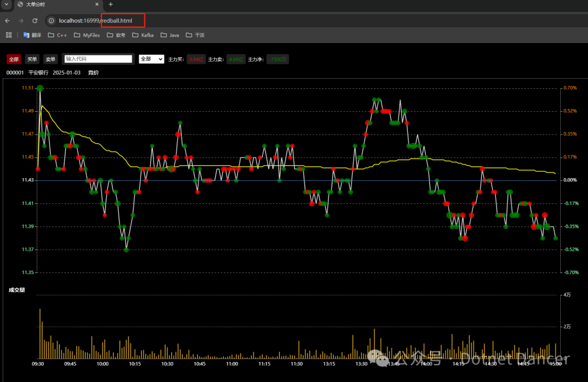Click the 11.51 price axis label
The height and width of the screenshot is (382, 588).
pyautogui.click(x=28, y=88)
